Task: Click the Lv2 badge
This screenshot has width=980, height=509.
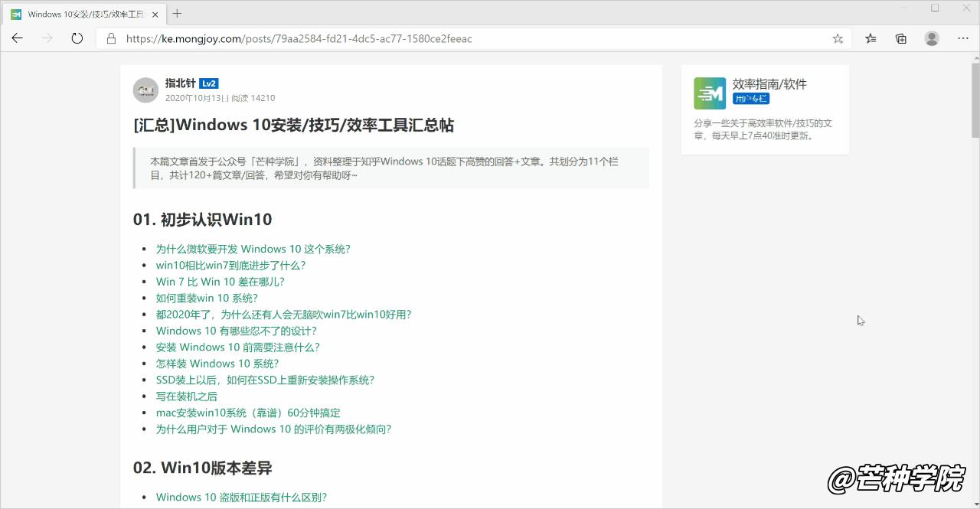Action: pyautogui.click(x=209, y=83)
